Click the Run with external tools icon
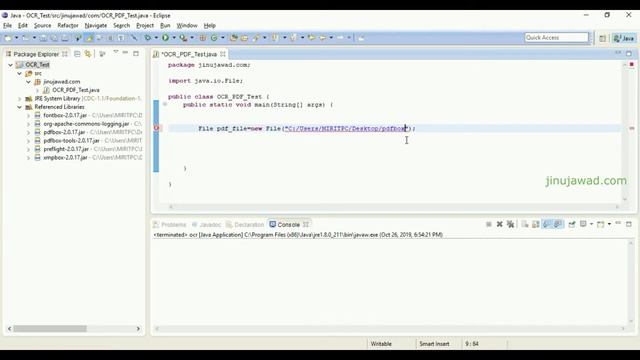This screenshot has width=640, height=360. tap(184, 38)
